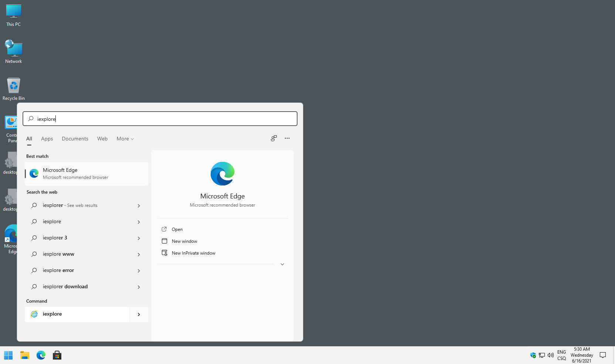This screenshot has height=364, width=615.
Task: Expand arrow beside iexplore command result
Action: pos(139,314)
